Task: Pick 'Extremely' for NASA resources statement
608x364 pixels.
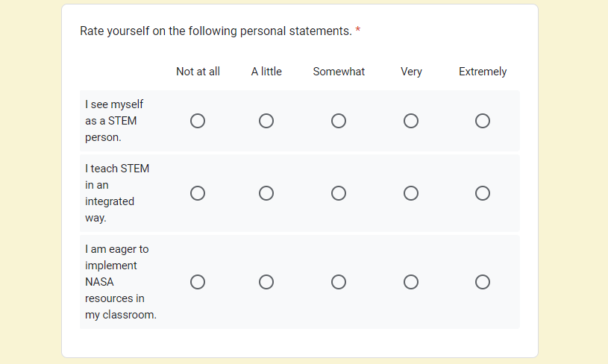Action: click(483, 282)
